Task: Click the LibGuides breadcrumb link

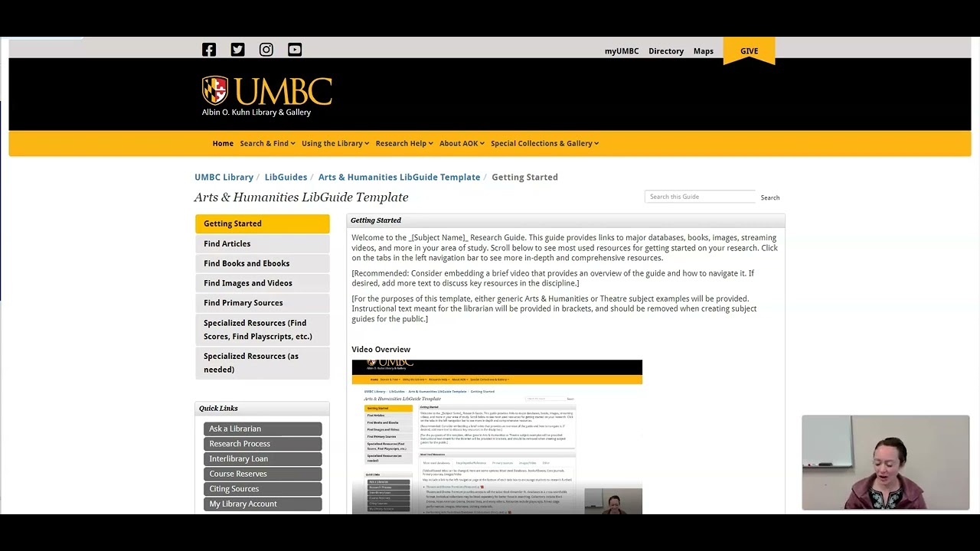Action: 286,177
